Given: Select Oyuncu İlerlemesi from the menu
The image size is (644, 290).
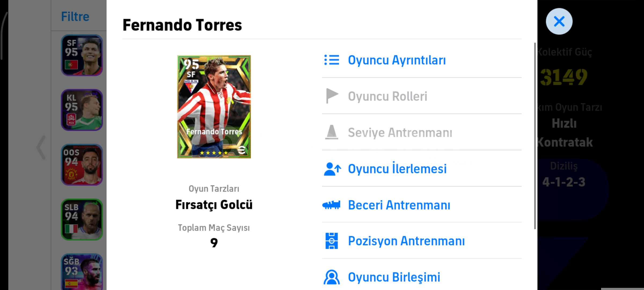Looking at the screenshot, I should point(397,169).
